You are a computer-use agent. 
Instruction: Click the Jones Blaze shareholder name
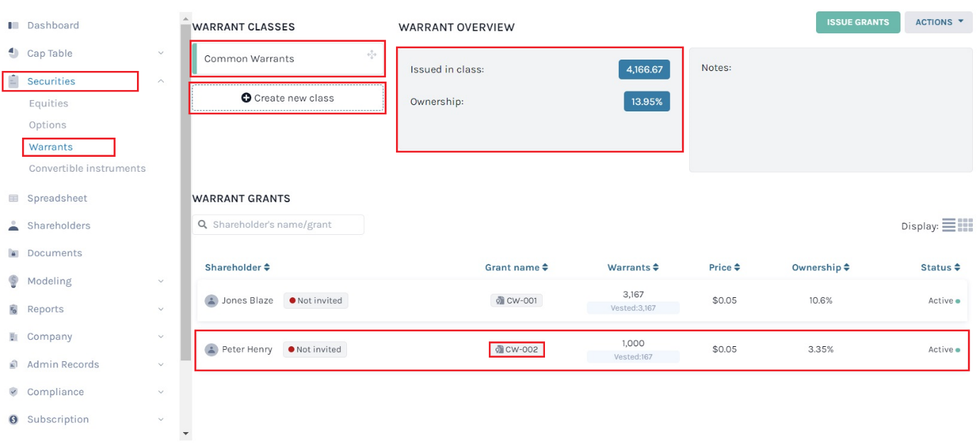pyautogui.click(x=247, y=301)
